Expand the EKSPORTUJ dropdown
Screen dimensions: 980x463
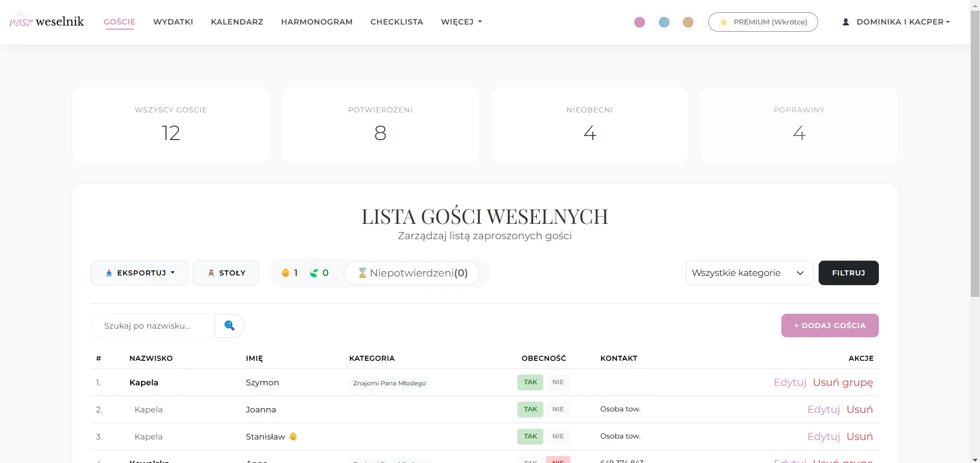click(x=139, y=273)
